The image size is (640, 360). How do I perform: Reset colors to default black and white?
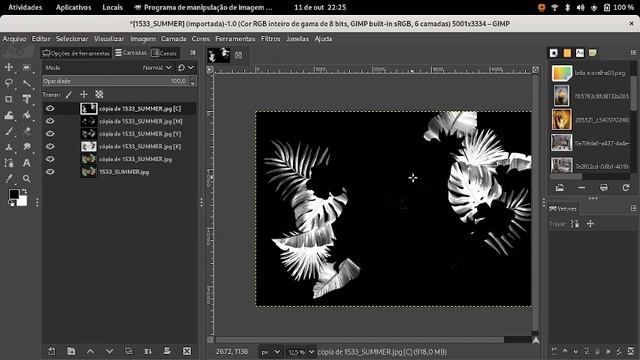[x=11, y=203]
